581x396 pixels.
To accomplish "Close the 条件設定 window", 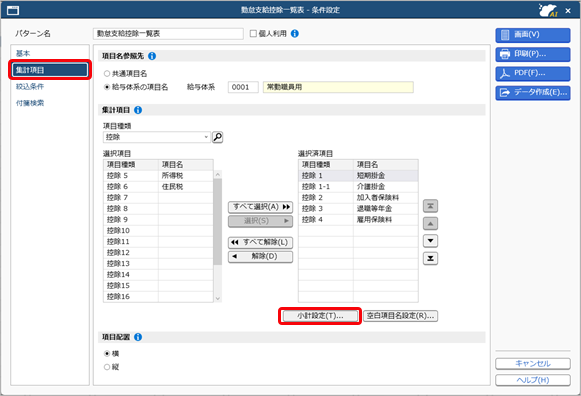I will click(x=568, y=11).
